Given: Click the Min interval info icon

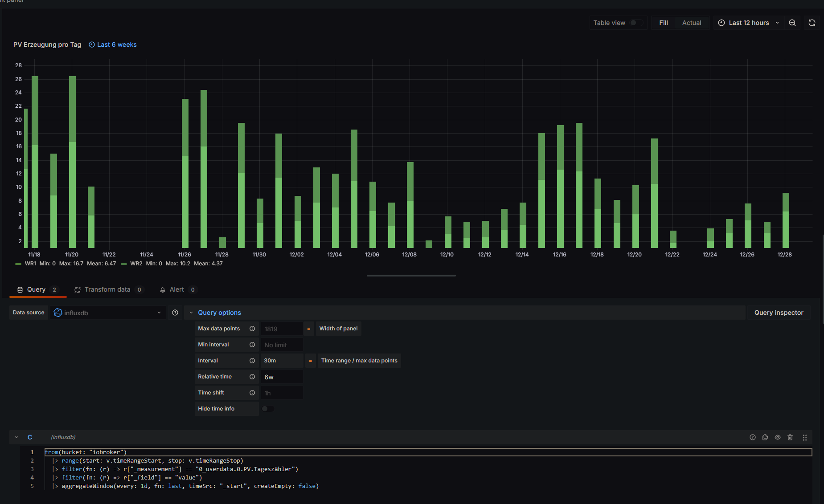Looking at the screenshot, I should point(252,345).
